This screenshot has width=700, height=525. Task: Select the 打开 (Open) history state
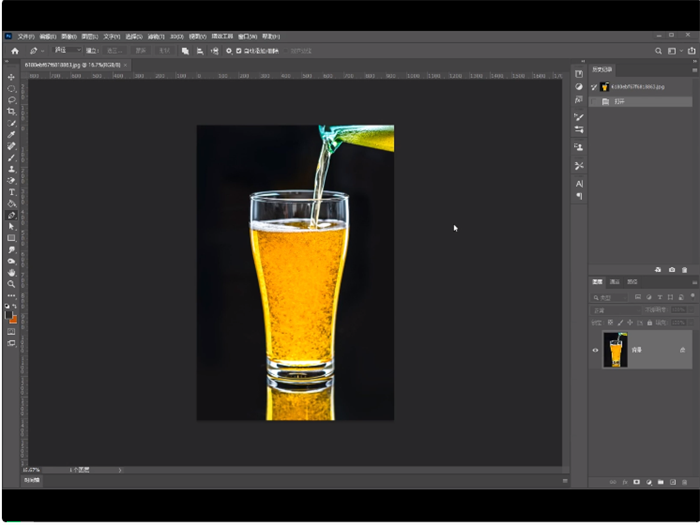click(621, 101)
